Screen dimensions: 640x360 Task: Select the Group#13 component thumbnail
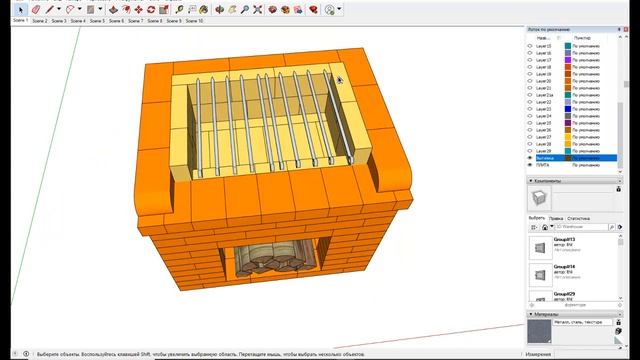[540, 248]
